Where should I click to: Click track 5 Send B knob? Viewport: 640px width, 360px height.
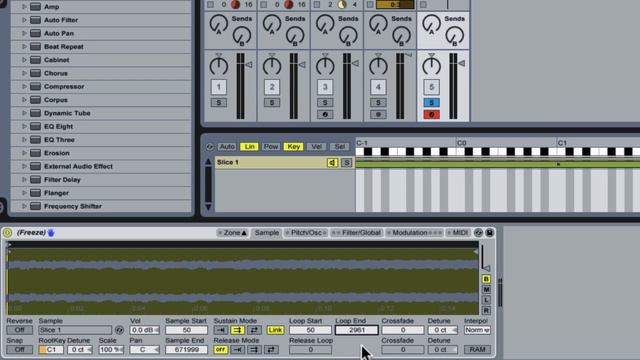[x=454, y=36]
